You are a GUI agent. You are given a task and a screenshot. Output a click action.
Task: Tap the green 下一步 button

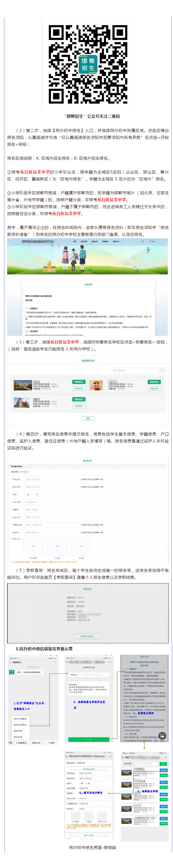89,739
